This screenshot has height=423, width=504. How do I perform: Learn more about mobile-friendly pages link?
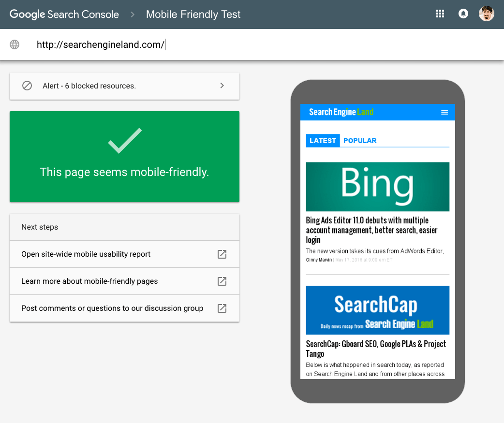[89, 281]
